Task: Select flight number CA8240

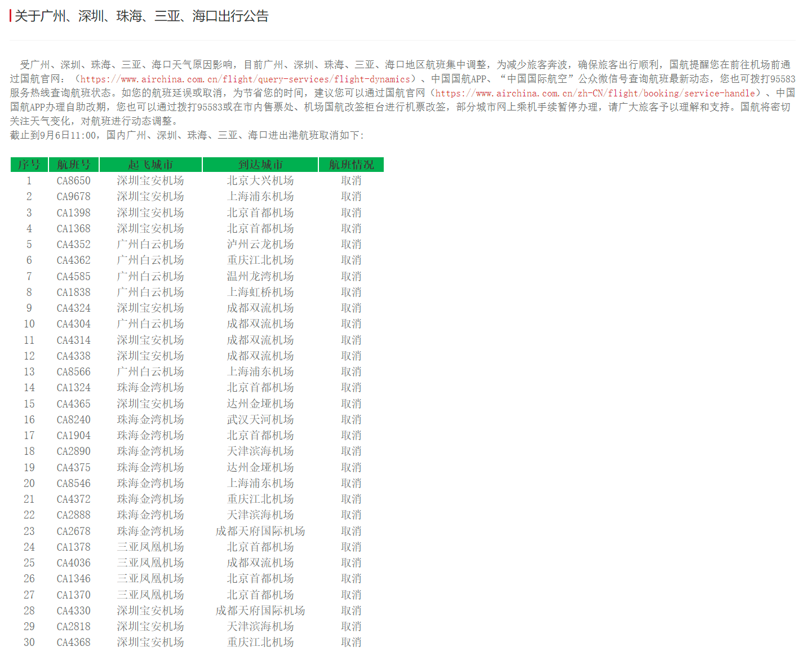Action: [x=74, y=420]
